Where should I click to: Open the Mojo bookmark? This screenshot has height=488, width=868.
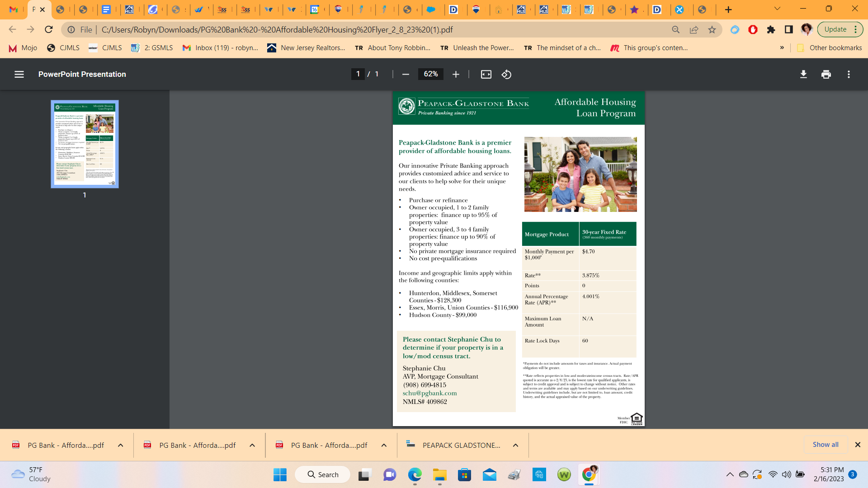pyautogui.click(x=23, y=48)
